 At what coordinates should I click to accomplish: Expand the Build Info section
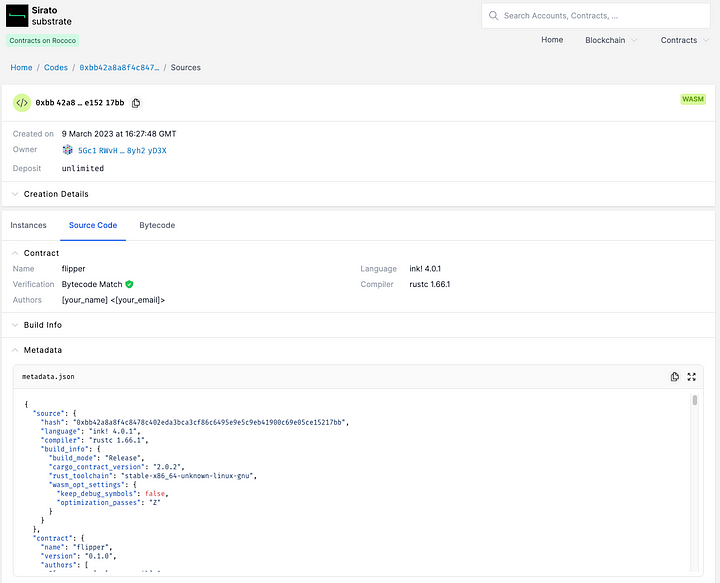pyautogui.click(x=16, y=325)
